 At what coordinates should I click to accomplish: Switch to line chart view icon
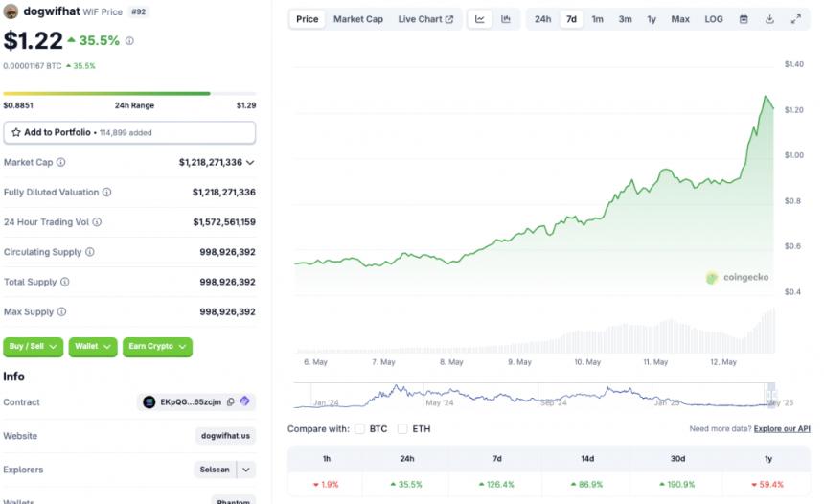[479, 19]
